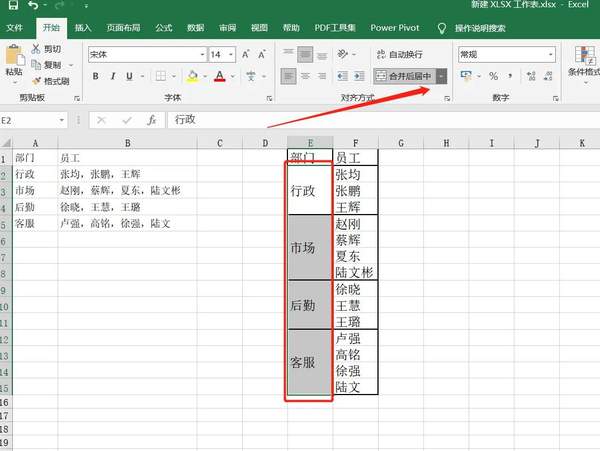Expand the merge and center dropdown arrow
Image resolution: width=600 pixels, height=451 pixels.
point(443,76)
